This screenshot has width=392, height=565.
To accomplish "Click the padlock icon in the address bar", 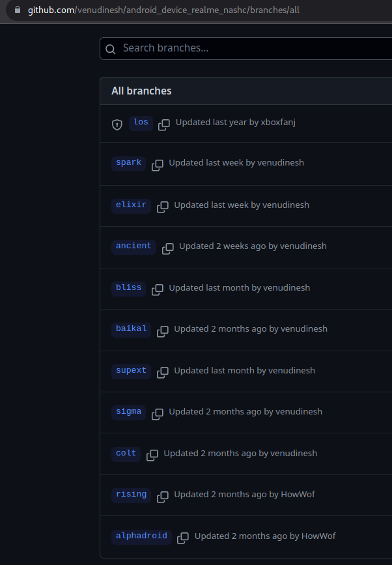I will 19,10.
